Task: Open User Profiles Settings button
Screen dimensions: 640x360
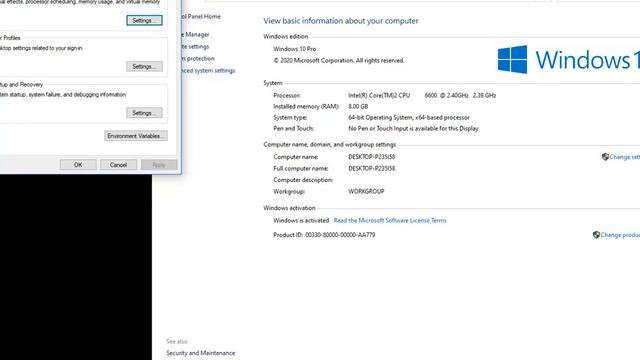Action: click(144, 66)
